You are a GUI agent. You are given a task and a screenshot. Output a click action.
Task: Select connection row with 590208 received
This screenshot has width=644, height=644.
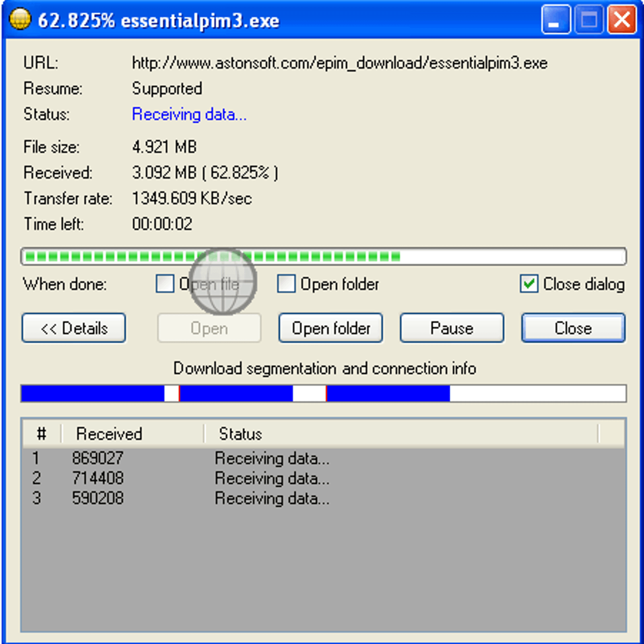point(324,498)
